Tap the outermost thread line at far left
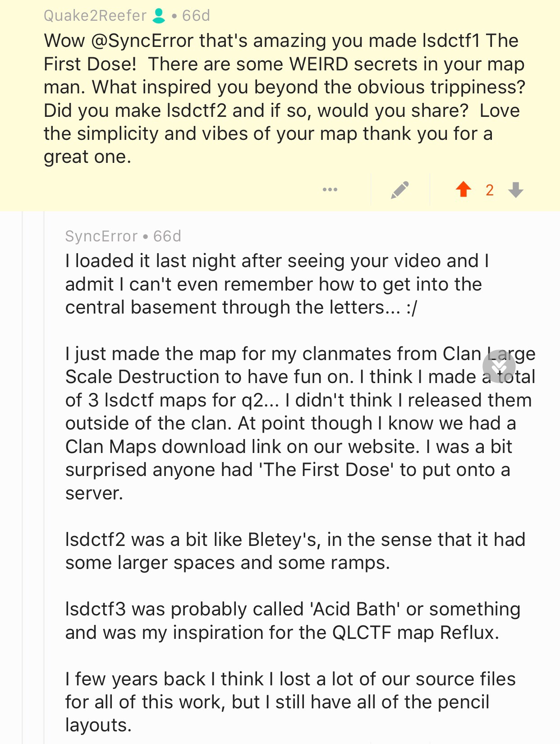Screen dimensions: 560x744 point(23,451)
